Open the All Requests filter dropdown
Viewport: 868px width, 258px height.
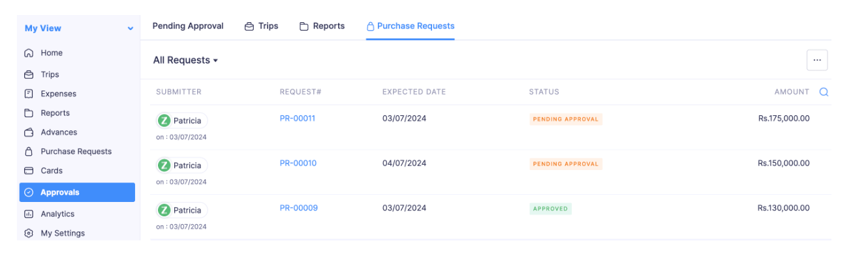pos(185,60)
